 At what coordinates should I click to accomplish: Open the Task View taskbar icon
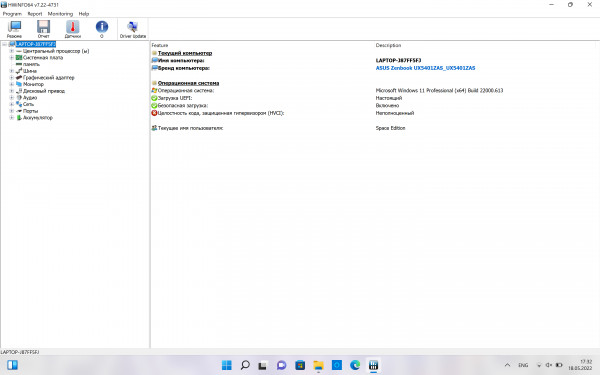coord(263,365)
